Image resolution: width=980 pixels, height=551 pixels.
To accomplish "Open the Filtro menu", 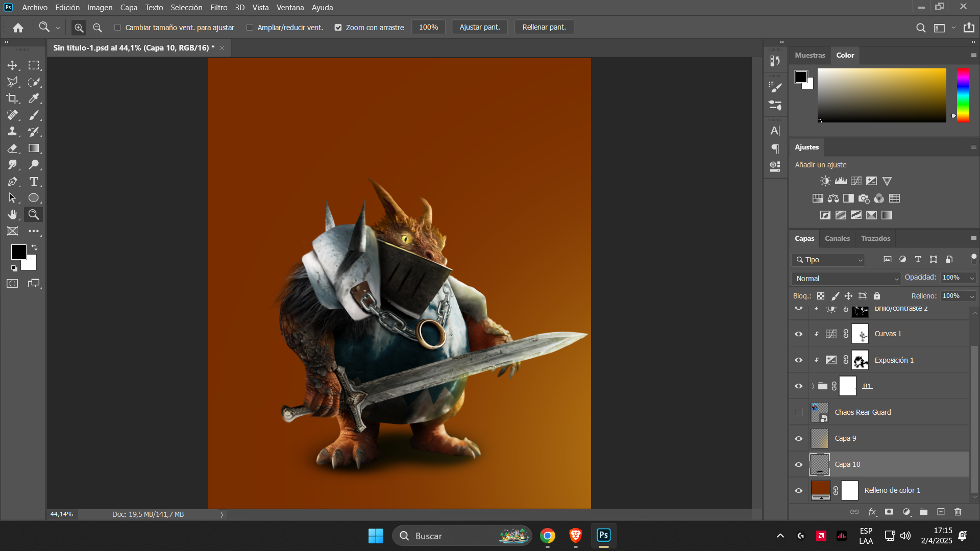I will coord(218,8).
